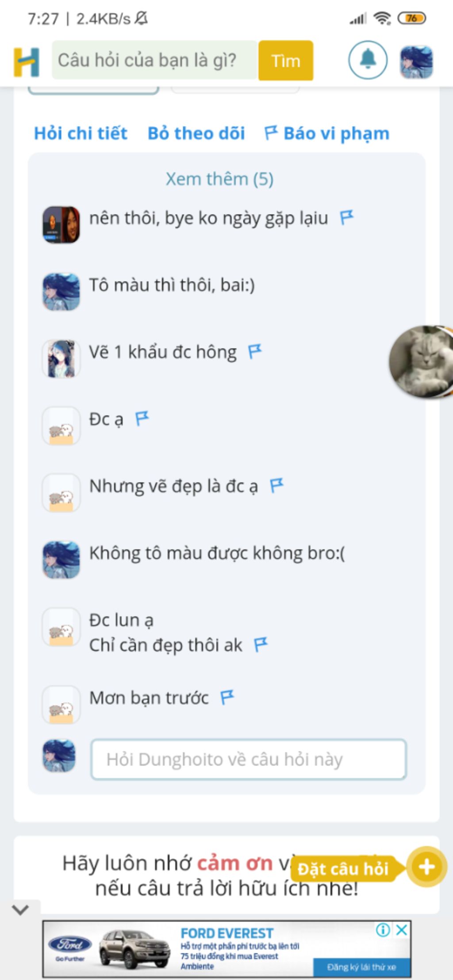This screenshot has width=453, height=980.
Task: Tap the yellow H home logo
Action: coord(27,61)
